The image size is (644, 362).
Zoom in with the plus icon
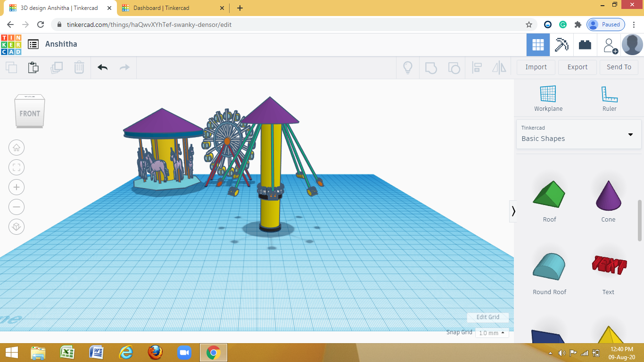[17, 187]
